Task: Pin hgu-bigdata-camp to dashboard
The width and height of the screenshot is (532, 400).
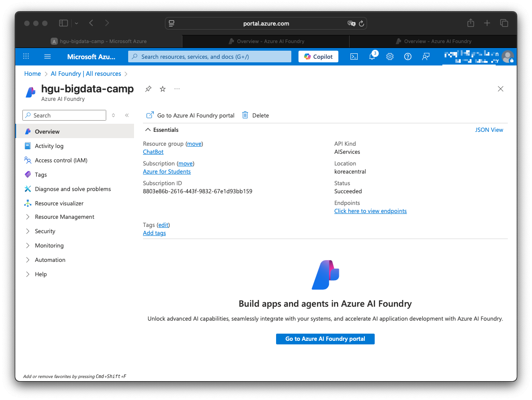Action: point(148,89)
